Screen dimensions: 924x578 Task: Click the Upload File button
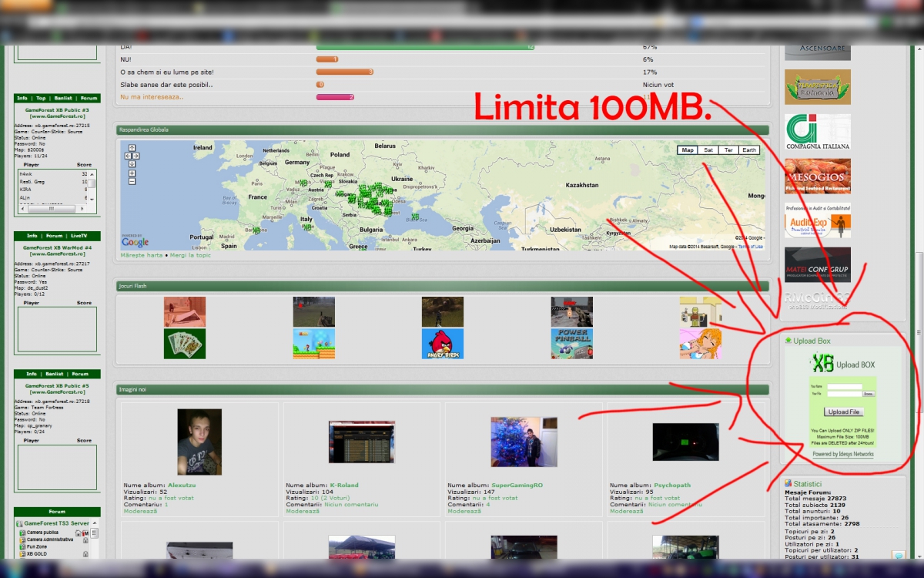click(844, 412)
